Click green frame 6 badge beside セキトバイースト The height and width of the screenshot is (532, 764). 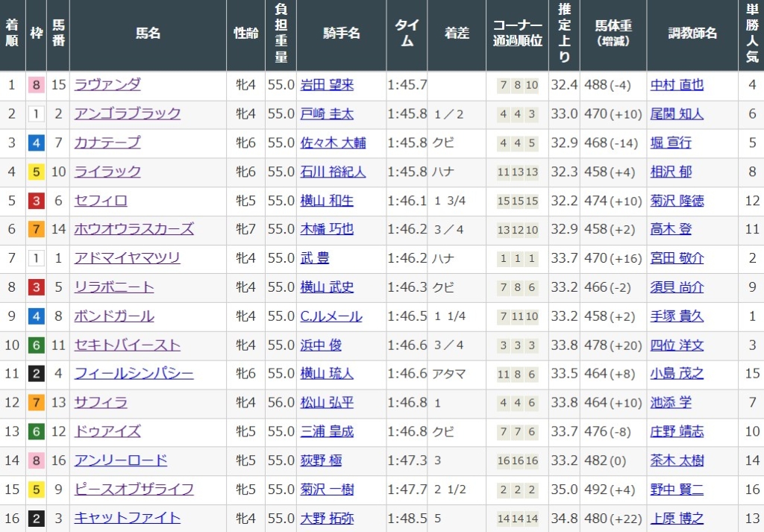(x=36, y=345)
